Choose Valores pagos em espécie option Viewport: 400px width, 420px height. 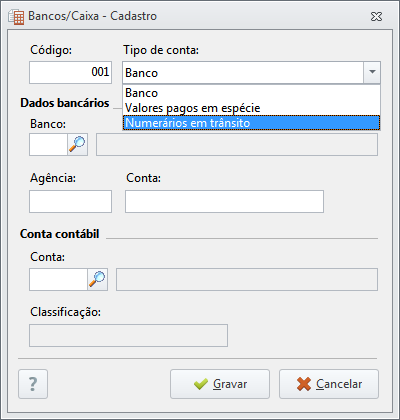(x=251, y=108)
